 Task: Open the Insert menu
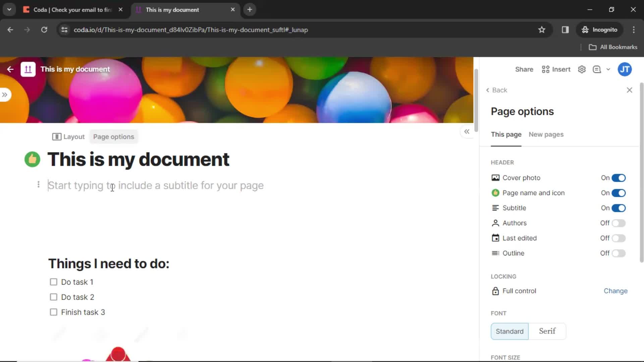[x=556, y=69]
